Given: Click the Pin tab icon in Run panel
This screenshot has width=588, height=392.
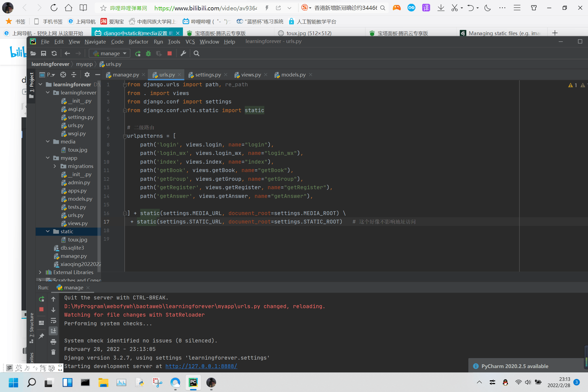Looking at the screenshot, I should coord(41,336).
